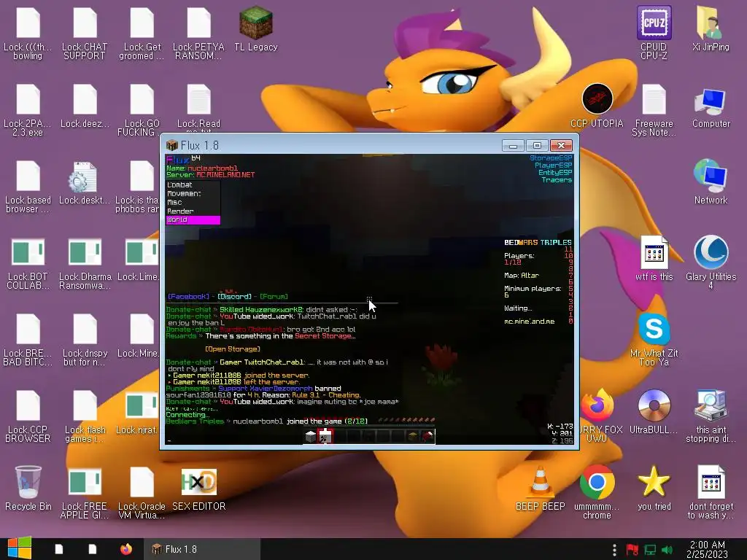This screenshot has height=560, width=747.
Task: Show hidden tray icons via dots
Action: [614, 550]
